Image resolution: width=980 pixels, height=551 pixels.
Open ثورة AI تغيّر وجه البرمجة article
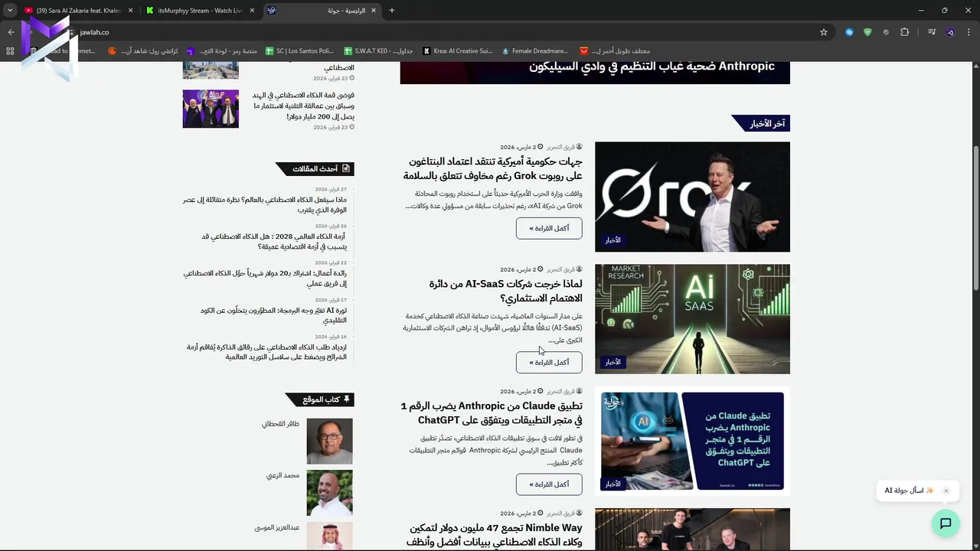[273, 315]
